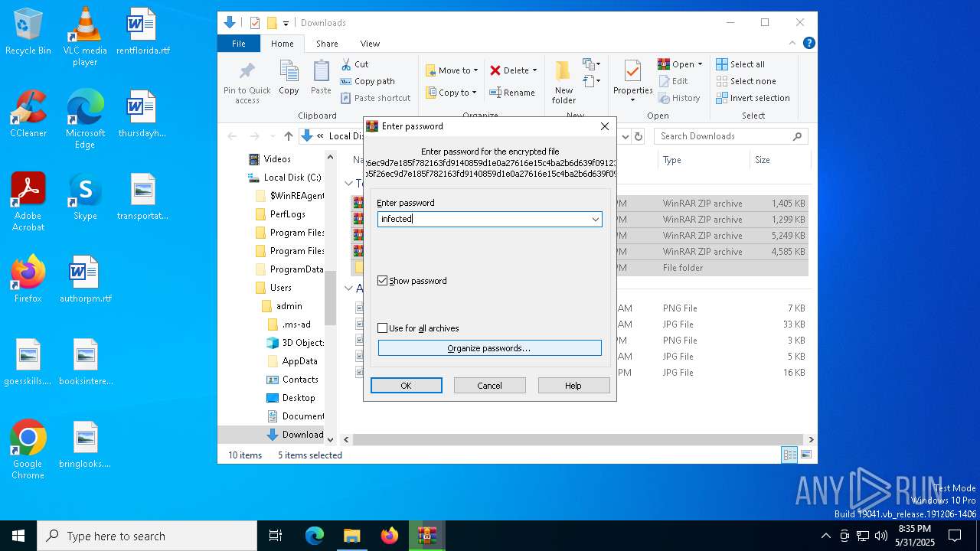Expand the Delete dropdown arrow
Image resolution: width=980 pixels, height=551 pixels.
click(534, 70)
